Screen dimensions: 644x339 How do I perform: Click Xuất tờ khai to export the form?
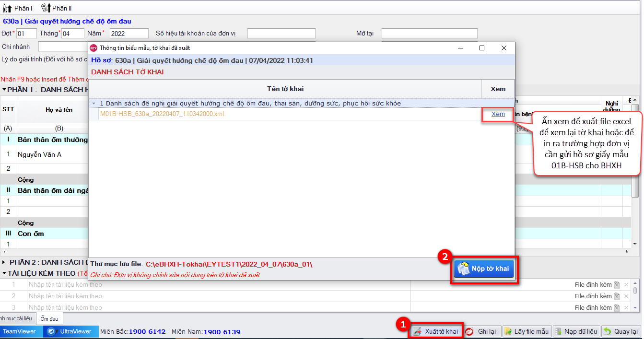pos(436,331)
